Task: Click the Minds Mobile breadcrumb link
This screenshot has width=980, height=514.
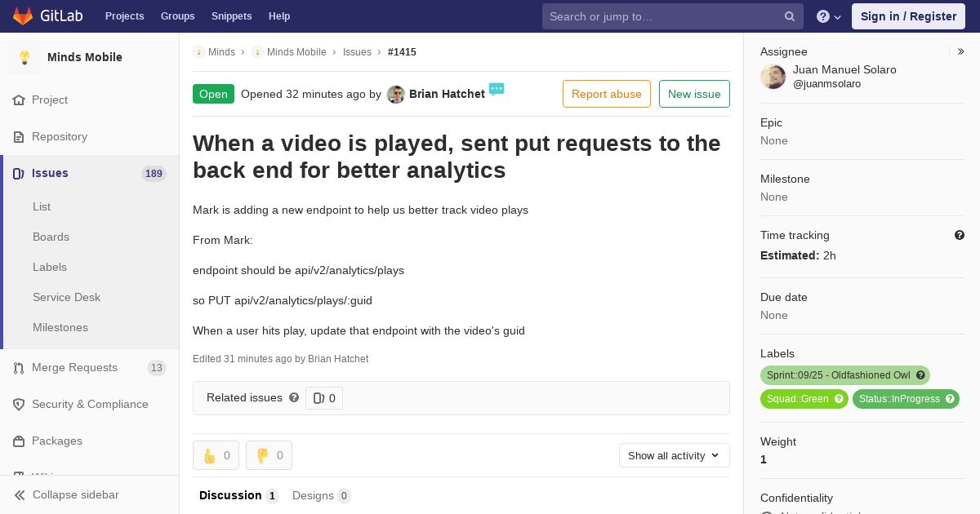Action: (296, 51)
